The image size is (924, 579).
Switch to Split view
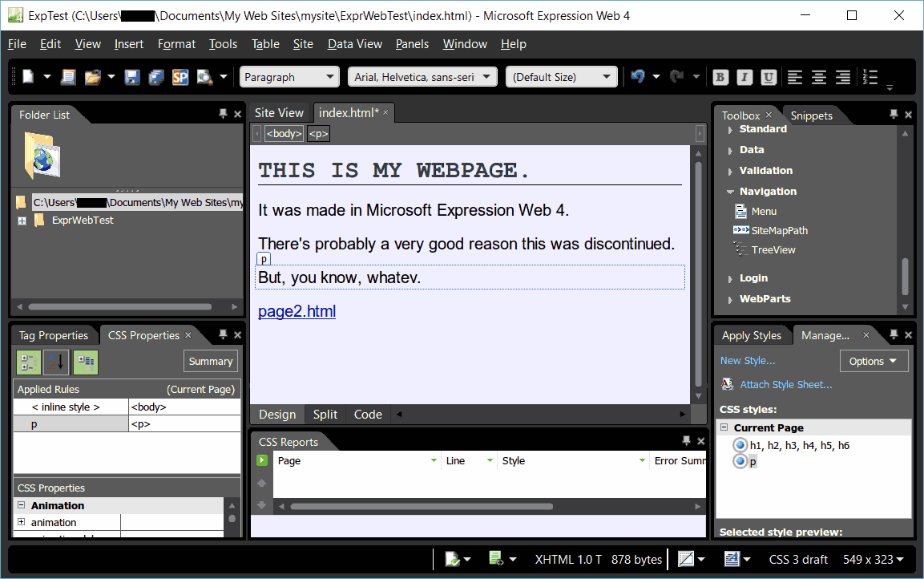coord(325,415)
